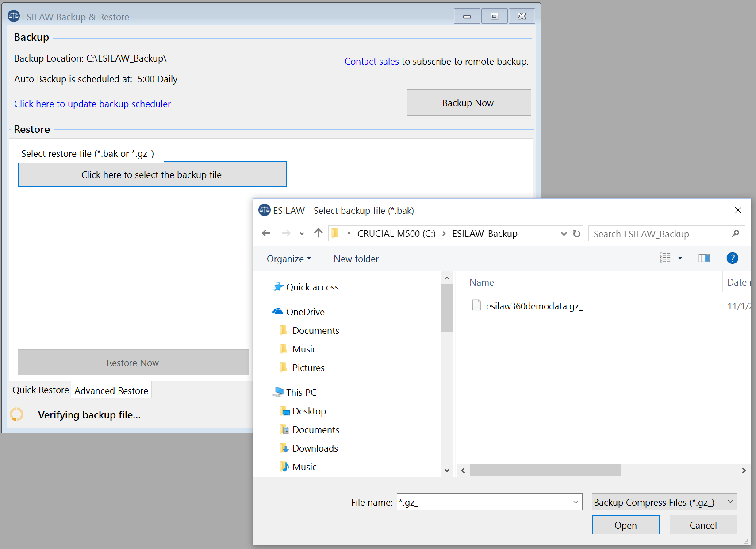Go up one folder level arrow
Screen dimensions: 756x549
(318, 233)
